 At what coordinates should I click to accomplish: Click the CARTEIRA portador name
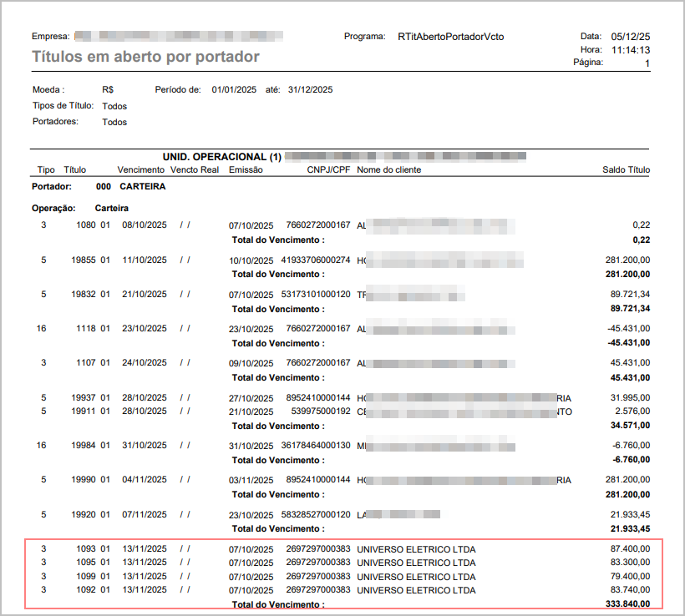tap(142, 186)
